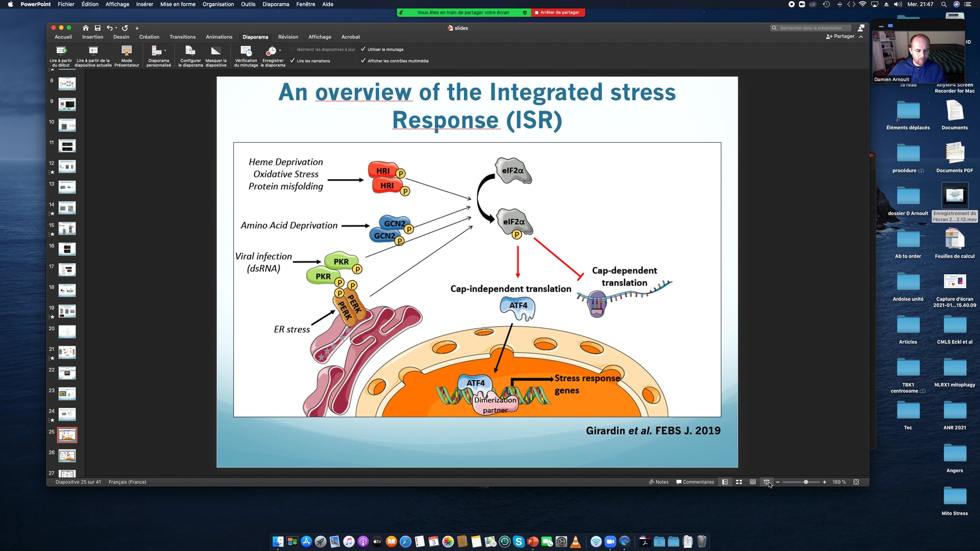Open Finder in the Dock
Viewport: 980px width, 551px height.
(278, 542)
